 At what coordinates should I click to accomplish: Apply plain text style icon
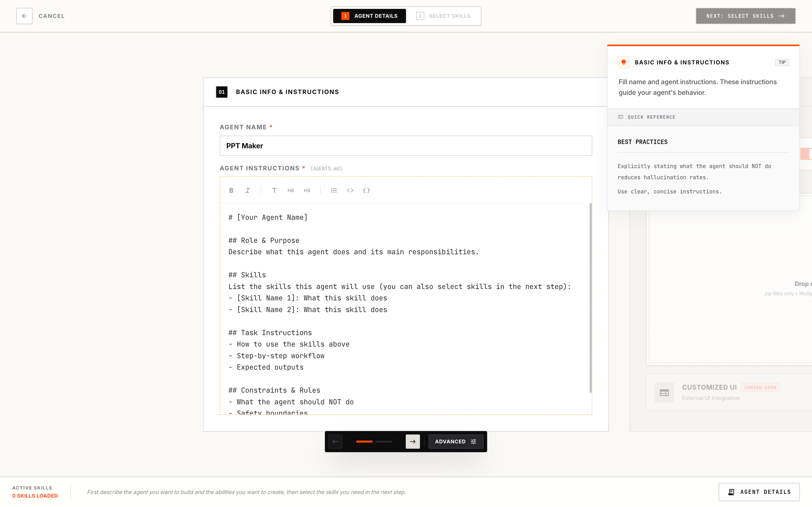[275, 190]
